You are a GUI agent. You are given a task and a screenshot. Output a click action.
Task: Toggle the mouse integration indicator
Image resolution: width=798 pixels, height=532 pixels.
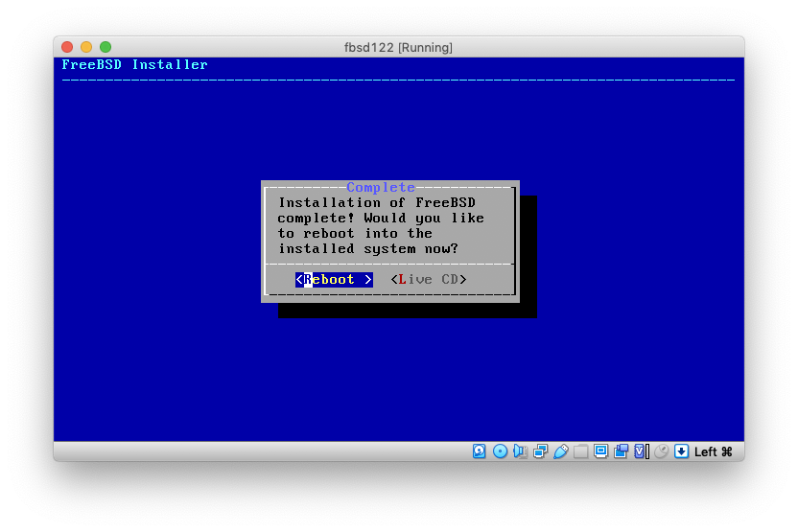click(x=661, y=451)
